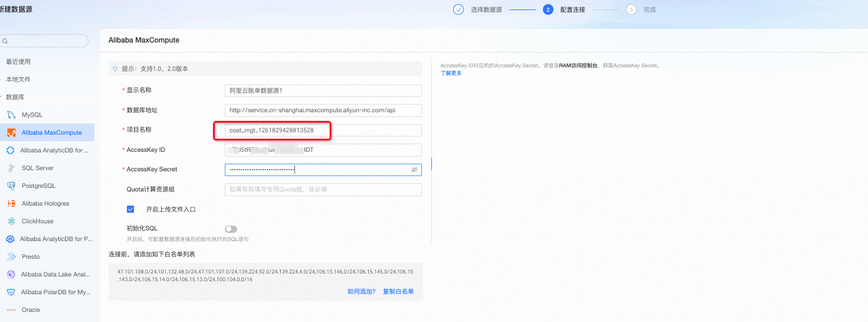Expand the 最近使用 section
This screenshot has height=322, width=868.
(18, 61)
